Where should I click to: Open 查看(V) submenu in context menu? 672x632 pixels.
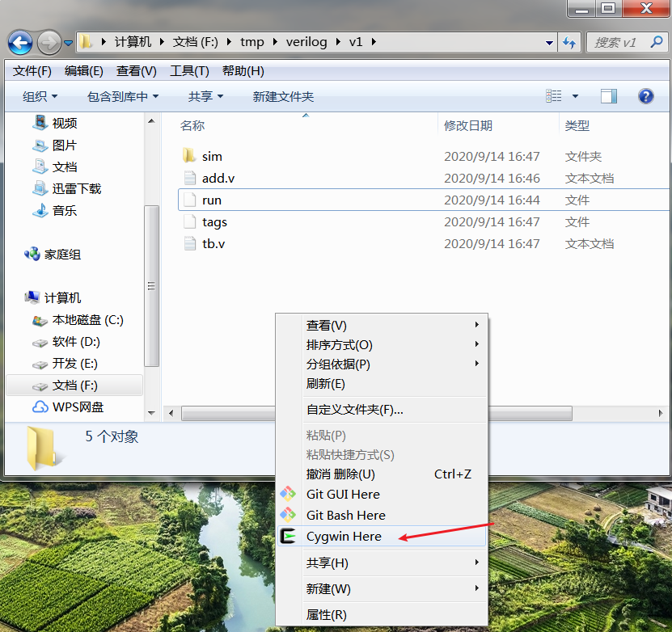click(x=382, y=326)
